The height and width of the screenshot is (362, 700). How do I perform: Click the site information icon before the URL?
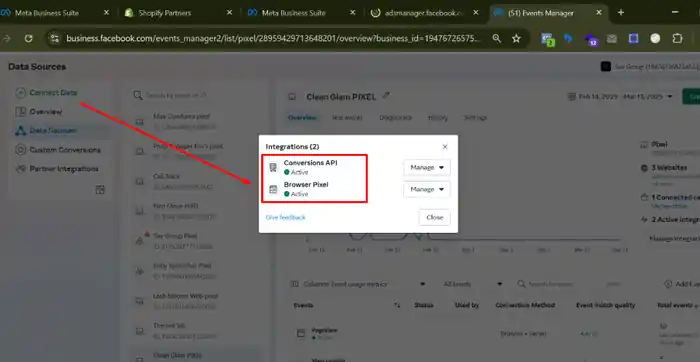[55, 39]
